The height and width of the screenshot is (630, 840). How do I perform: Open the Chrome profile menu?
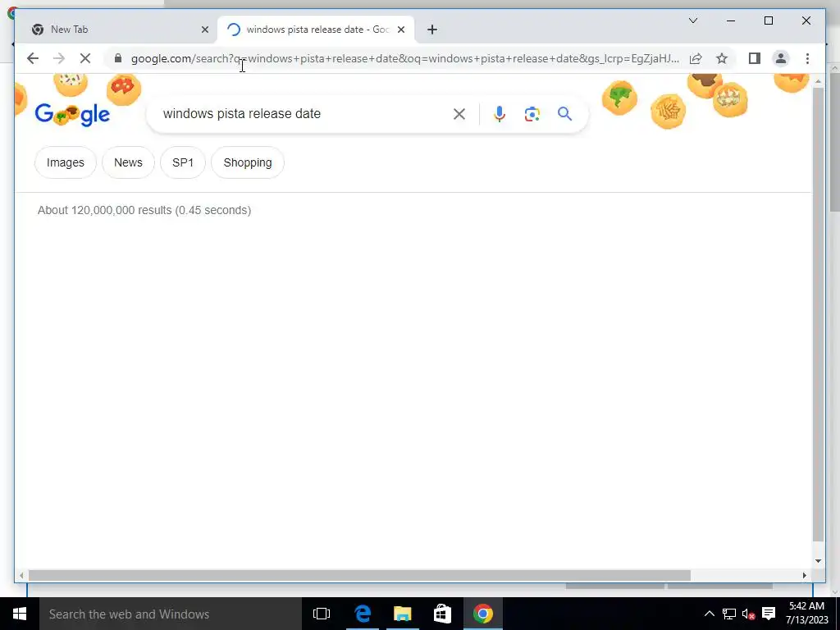point(781,58)
